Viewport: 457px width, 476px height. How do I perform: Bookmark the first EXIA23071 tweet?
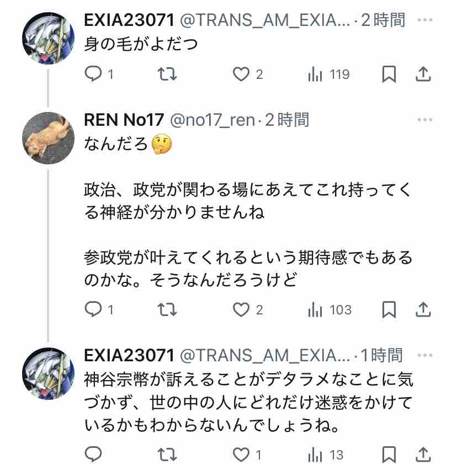pos(389,74)
